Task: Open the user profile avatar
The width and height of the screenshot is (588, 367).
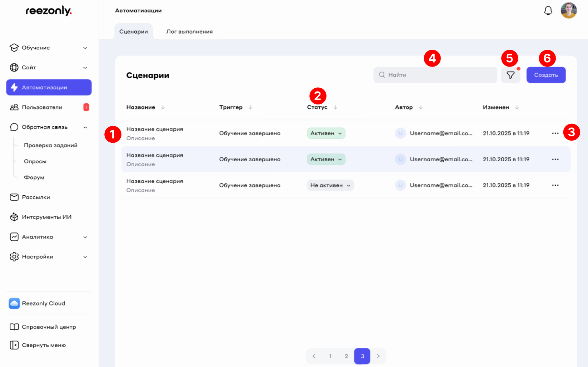Action: click(x=569, y=11)
